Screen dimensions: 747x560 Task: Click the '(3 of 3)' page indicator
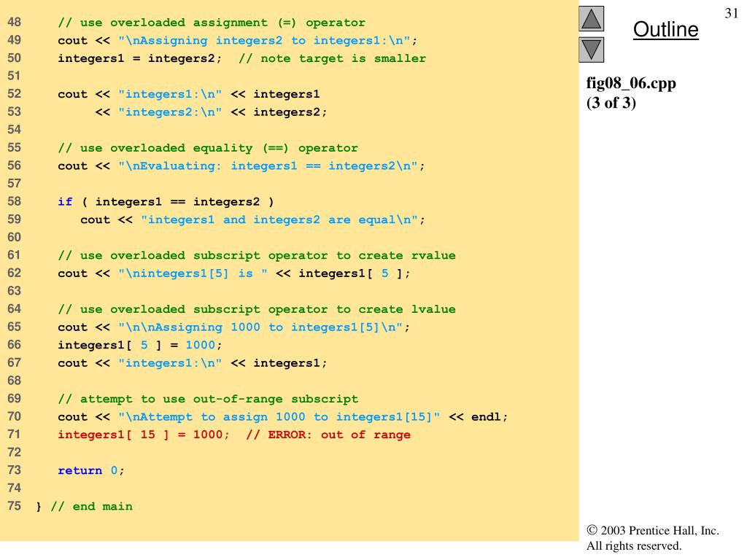[611, 103]
